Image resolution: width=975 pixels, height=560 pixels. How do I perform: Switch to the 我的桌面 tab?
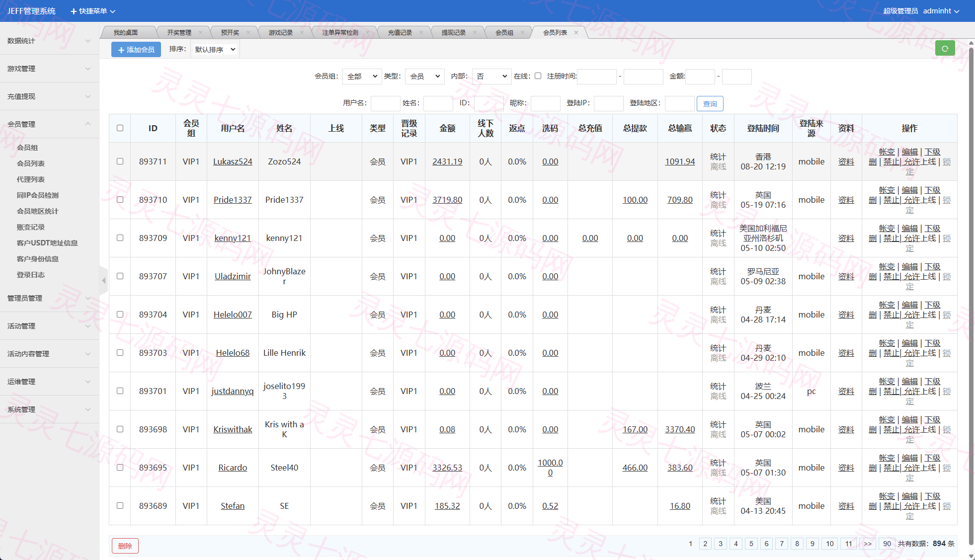126,33
